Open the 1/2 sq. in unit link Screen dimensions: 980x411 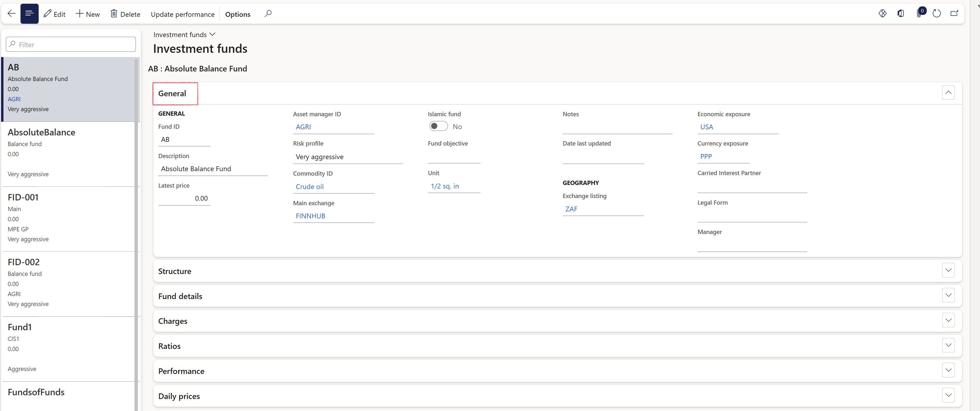pos(445,186)
